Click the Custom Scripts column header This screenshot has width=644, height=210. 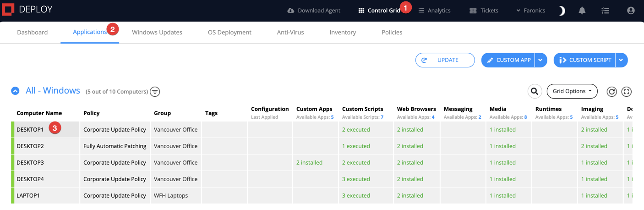[363, 109]
